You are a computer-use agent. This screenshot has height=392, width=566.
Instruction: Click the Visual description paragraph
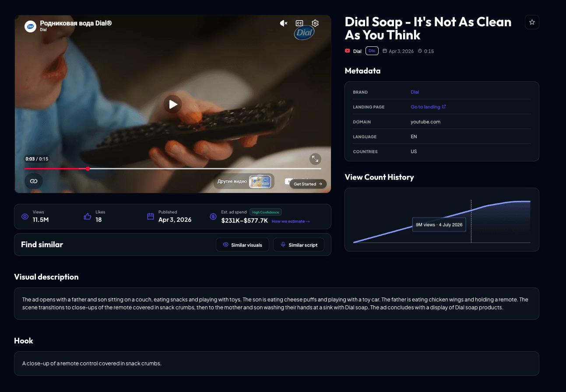(275, 304)
